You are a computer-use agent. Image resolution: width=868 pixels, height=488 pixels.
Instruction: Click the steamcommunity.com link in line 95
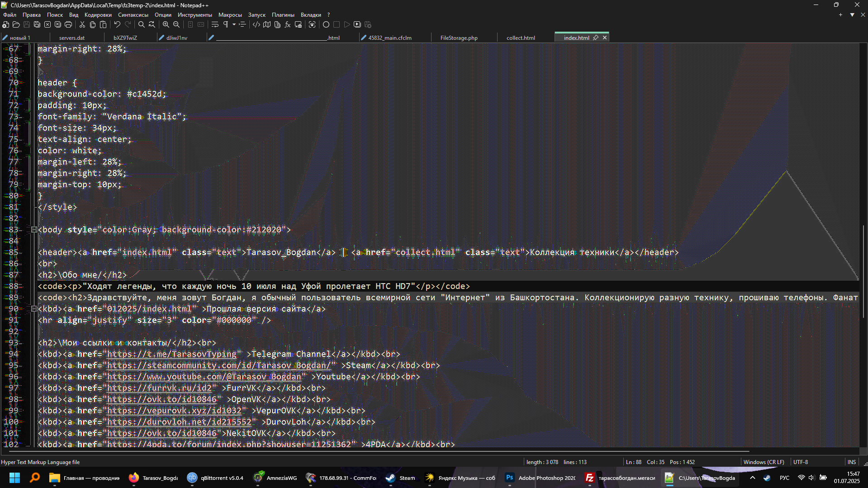point(218,365)
